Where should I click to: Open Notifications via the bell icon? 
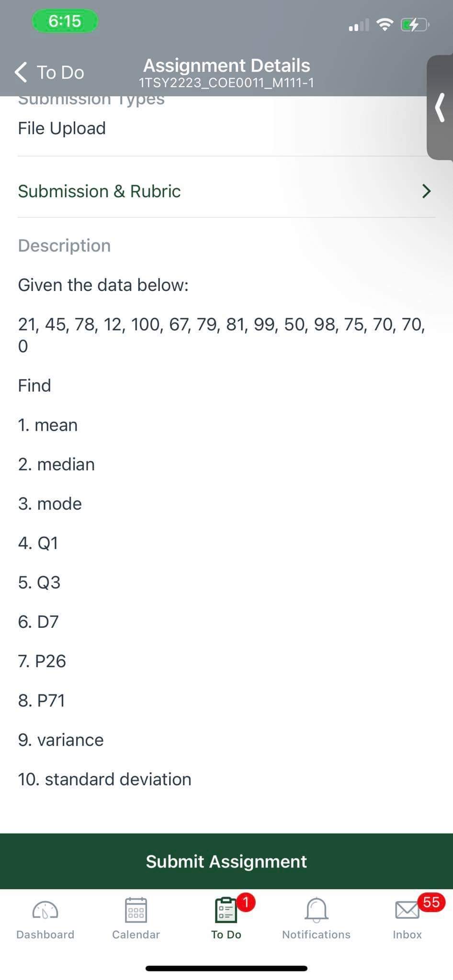(316, 909)
